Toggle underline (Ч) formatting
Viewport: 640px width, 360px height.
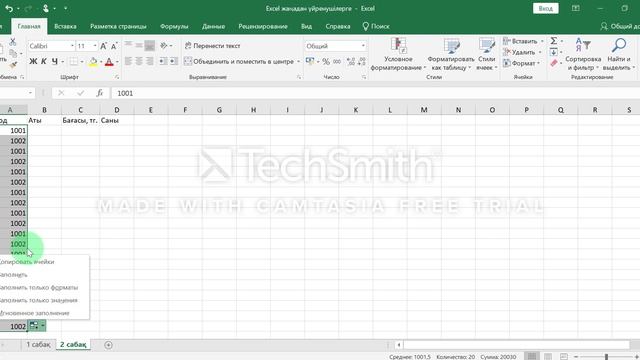click(x=54, y=62)
